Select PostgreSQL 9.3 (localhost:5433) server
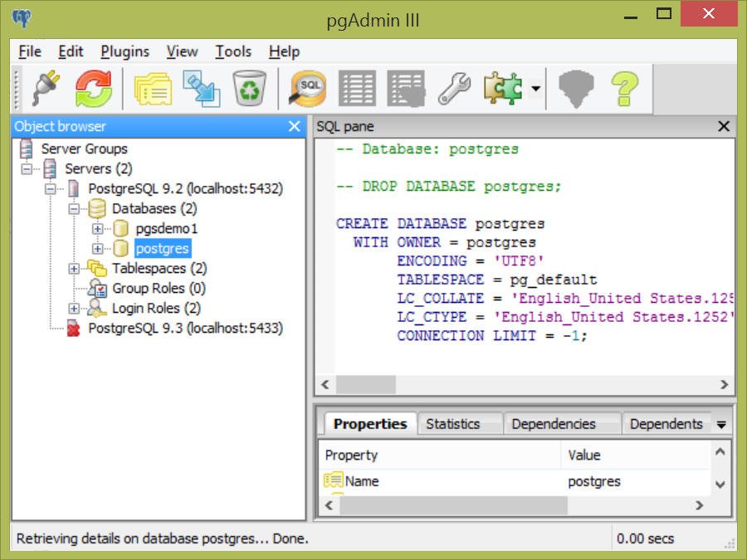747x560 pixels. pos(186,329)
